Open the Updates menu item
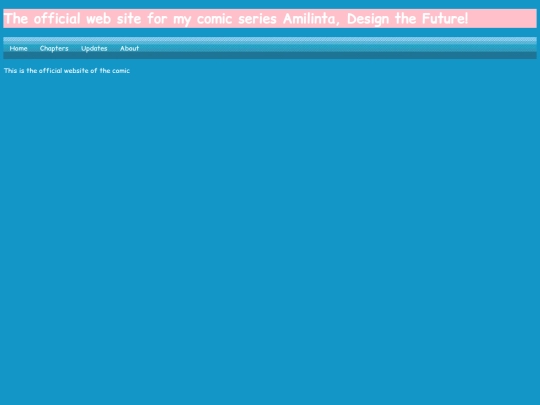This screenshot has height=405, width=540. 94,49
